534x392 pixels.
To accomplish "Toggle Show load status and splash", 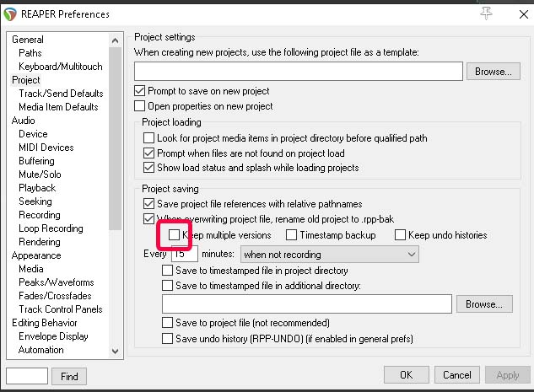I will (148, 168).
